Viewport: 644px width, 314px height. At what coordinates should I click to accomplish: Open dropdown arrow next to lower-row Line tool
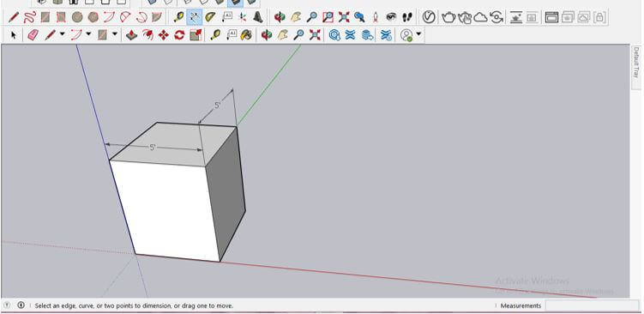click(63, 34)
